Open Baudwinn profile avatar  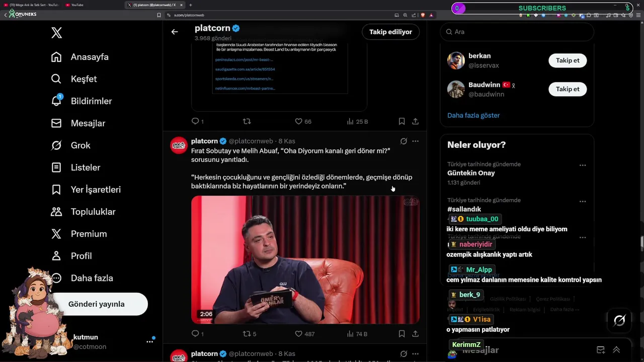pos(456,89)
